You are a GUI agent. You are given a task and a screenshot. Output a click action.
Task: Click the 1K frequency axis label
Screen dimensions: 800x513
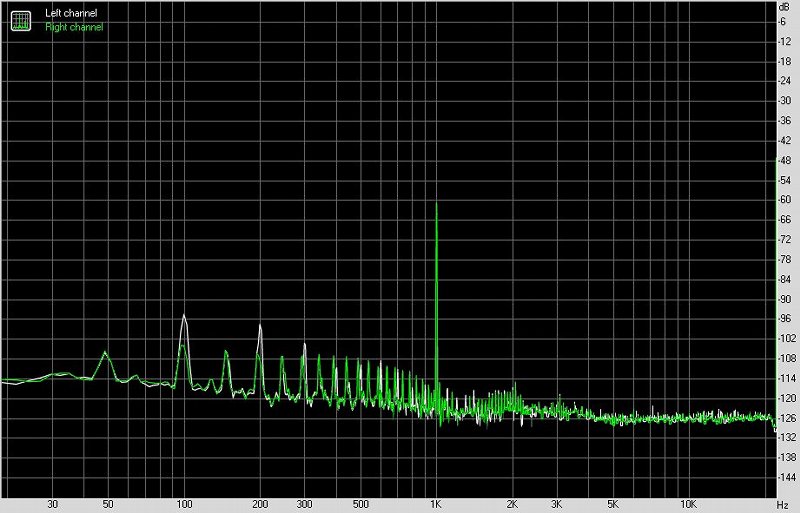(x=436, y=504)
